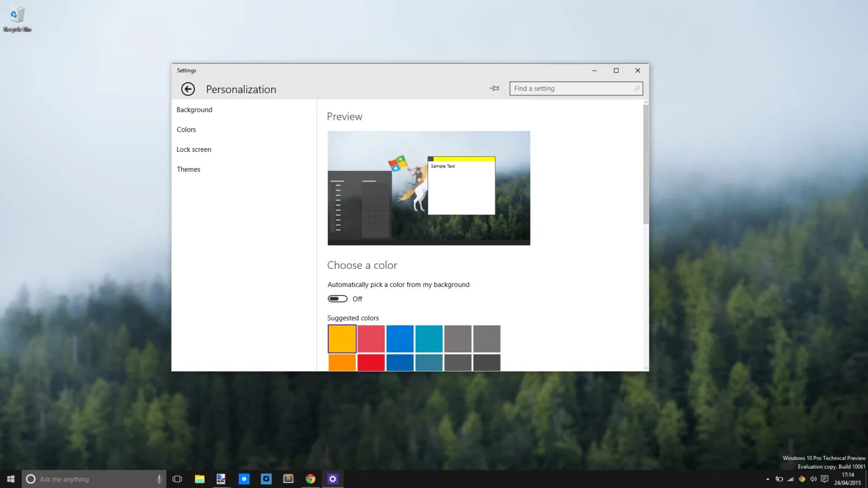Close the Settings window
The height and width of the screenshot is (488, 868).
pyautogui.click(x=637, y=70)
